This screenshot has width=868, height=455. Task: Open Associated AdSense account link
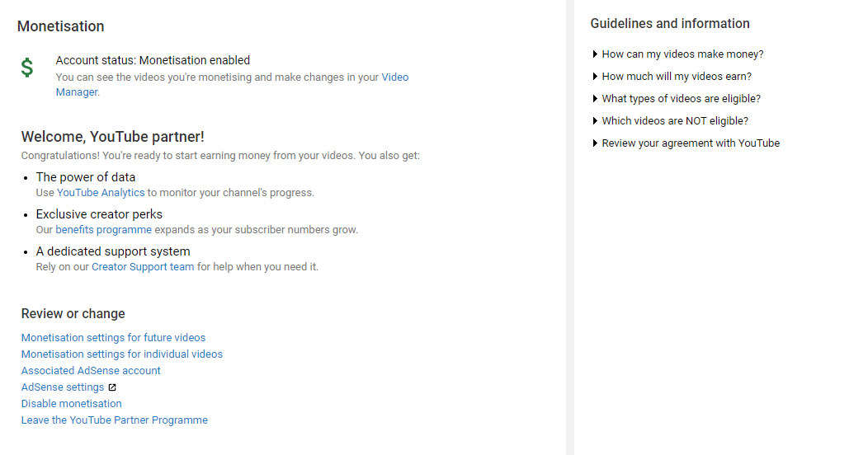[91, 370]
